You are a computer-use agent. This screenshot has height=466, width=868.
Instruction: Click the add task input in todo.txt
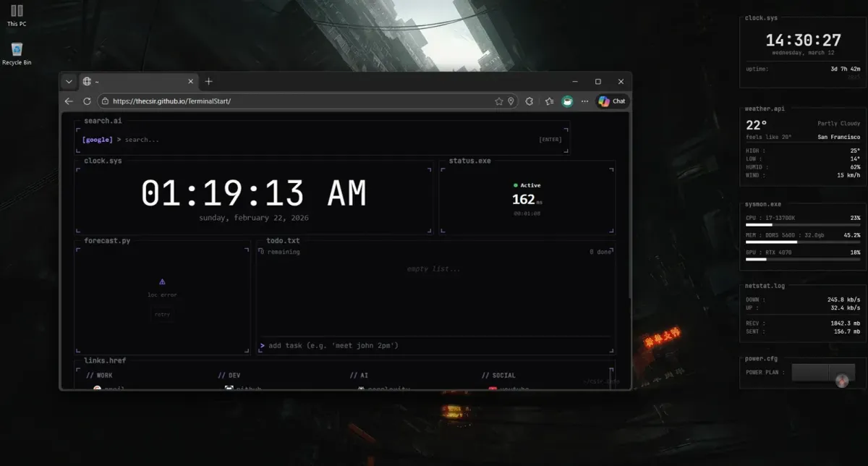coord(436,345)
